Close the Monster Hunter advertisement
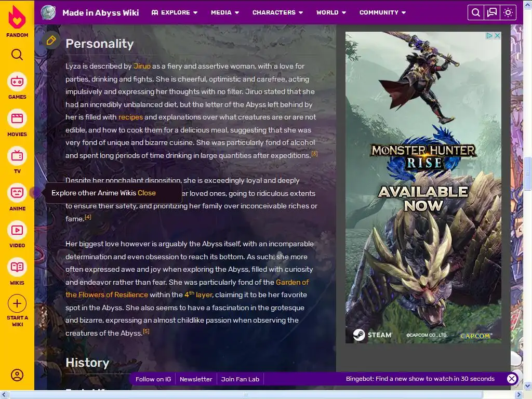Screen dimensions: 532x399 click(497, 36)
